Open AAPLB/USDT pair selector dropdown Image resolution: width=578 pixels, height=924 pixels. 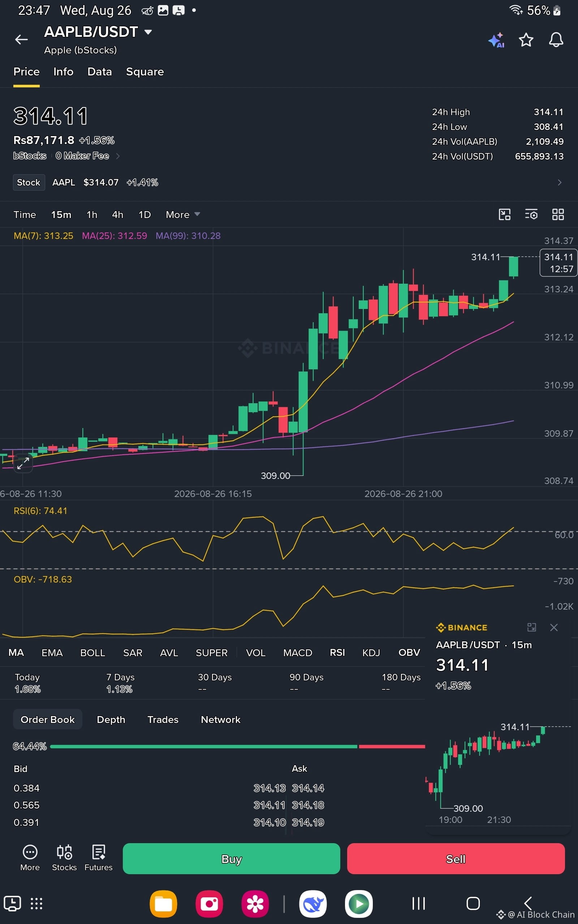click(x=98, y=32)
